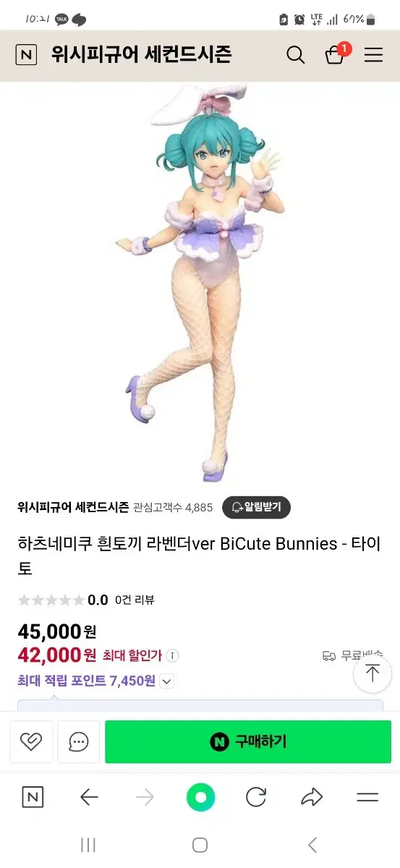Toggle the heart wishlist button
This screenshot has height=868, width=400.
point(31,741)
